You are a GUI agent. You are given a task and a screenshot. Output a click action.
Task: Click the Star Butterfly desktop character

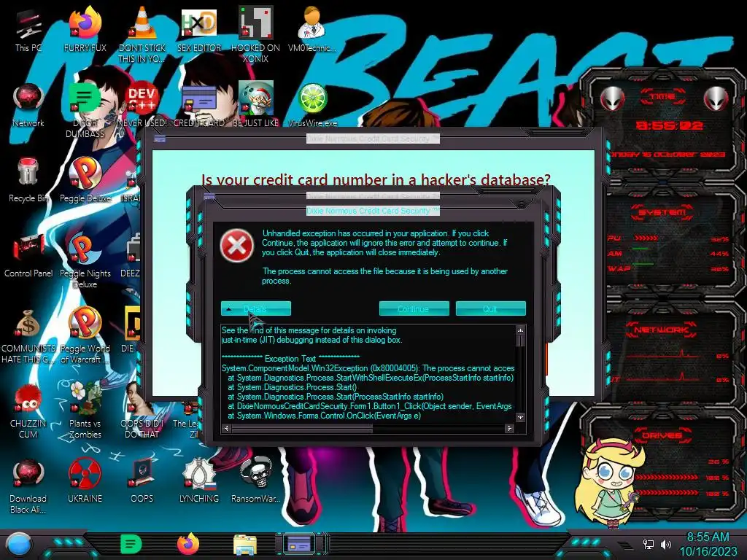tap(611, 483)
